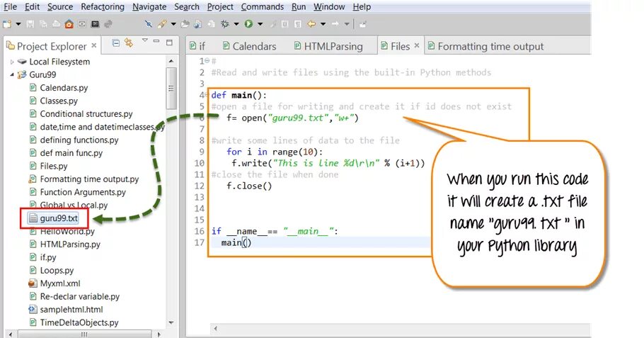Open the Help menu
The image size is (644, 338).
[x=362, y=7]
